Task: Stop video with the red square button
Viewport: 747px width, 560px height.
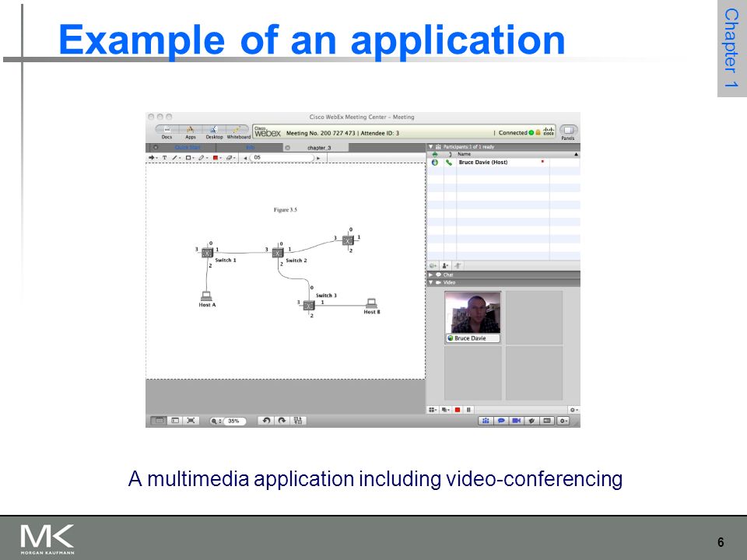Action: tap(458, 410)
